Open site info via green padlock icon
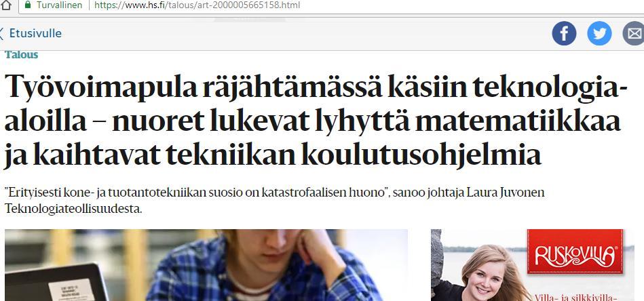This screenshot has height=301, width=644. point(28,5)
